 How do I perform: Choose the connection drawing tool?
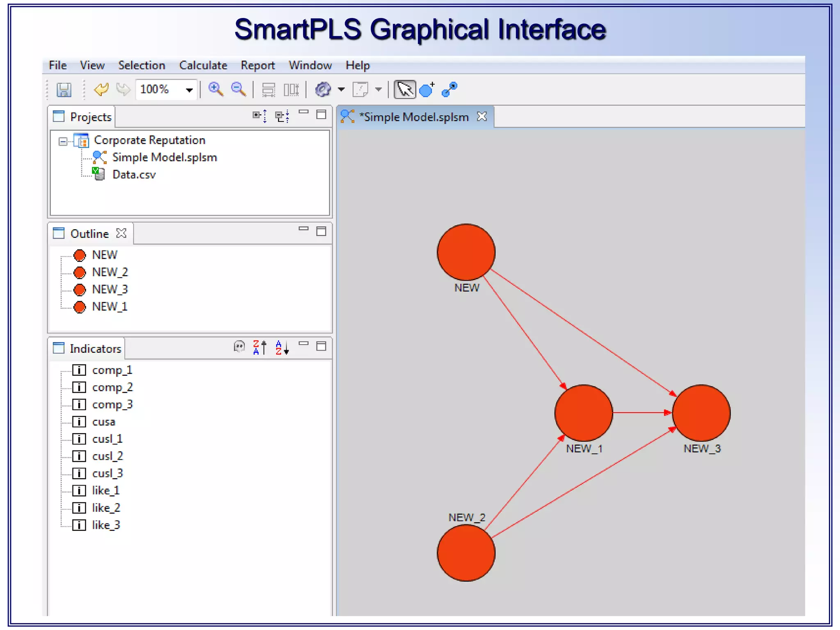point(450,89)
